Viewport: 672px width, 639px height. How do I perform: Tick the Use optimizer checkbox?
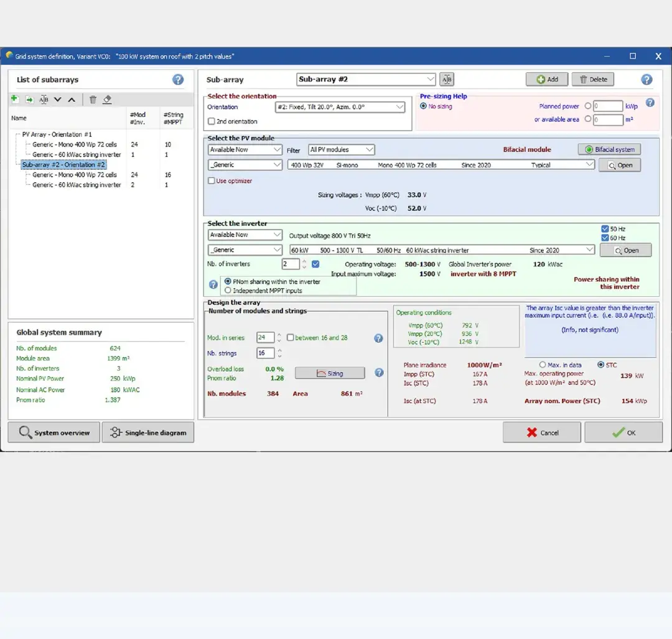point(212,181)
